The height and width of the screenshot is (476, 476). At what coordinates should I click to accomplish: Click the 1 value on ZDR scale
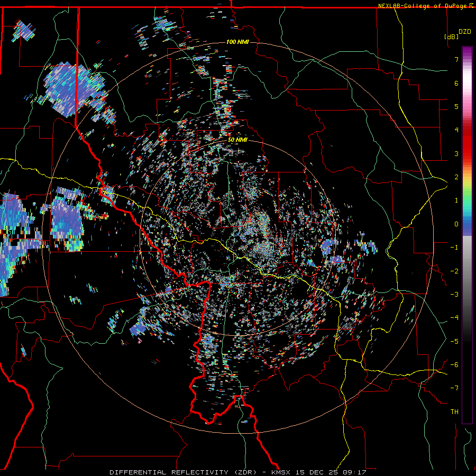(x=456, y=200)
